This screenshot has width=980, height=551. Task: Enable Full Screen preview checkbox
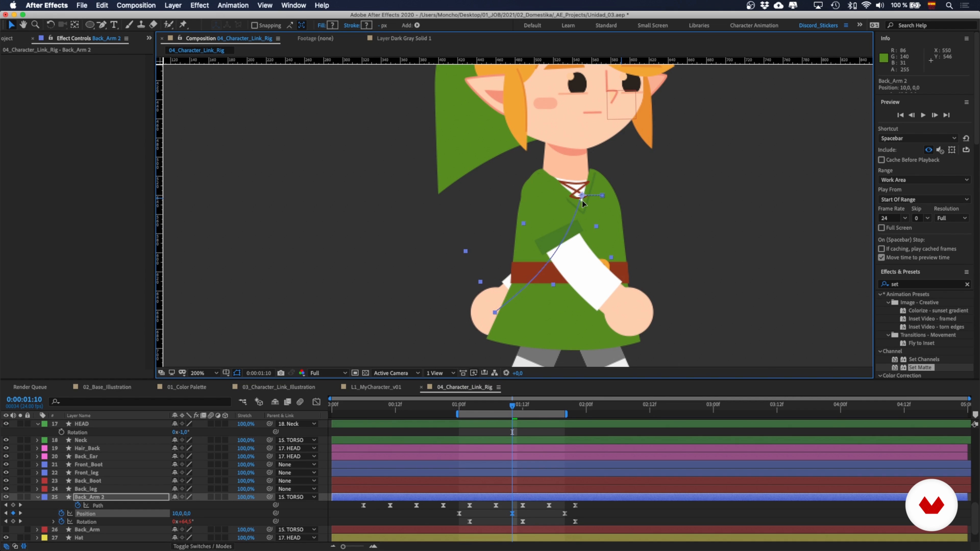[x=881, y=228]
